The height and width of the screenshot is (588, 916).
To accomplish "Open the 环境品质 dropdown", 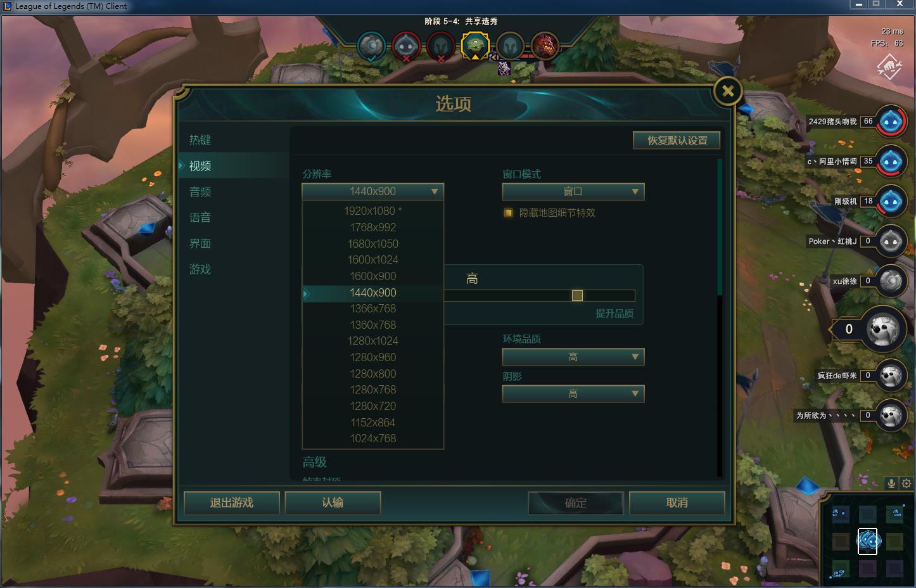I will coord(573,357).
